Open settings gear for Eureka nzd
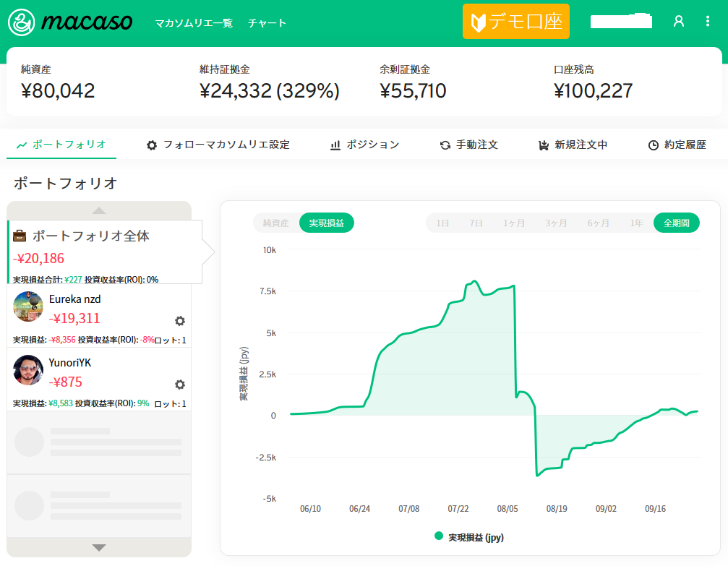The width and height of the screenshot is (728, 566). coord(180,321)
